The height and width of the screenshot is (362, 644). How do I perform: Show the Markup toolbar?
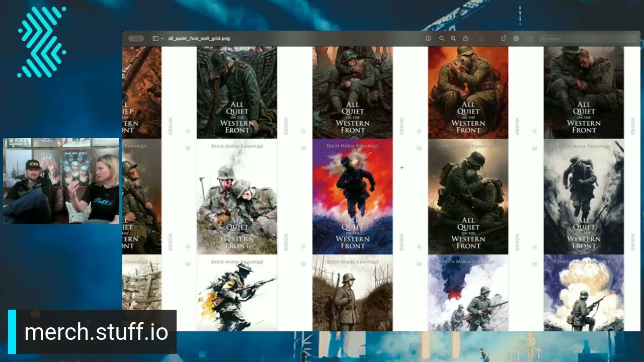pyautogui.click(x=516, y=38)
